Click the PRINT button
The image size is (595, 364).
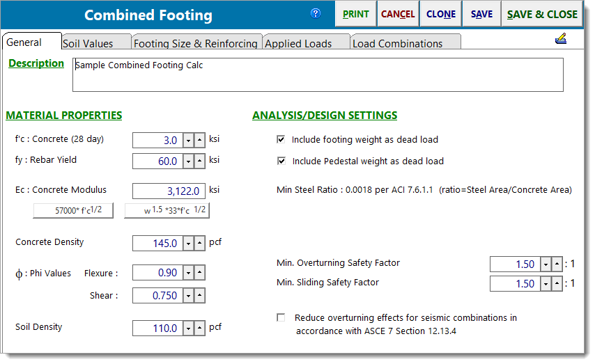click(x=355, y=14)
